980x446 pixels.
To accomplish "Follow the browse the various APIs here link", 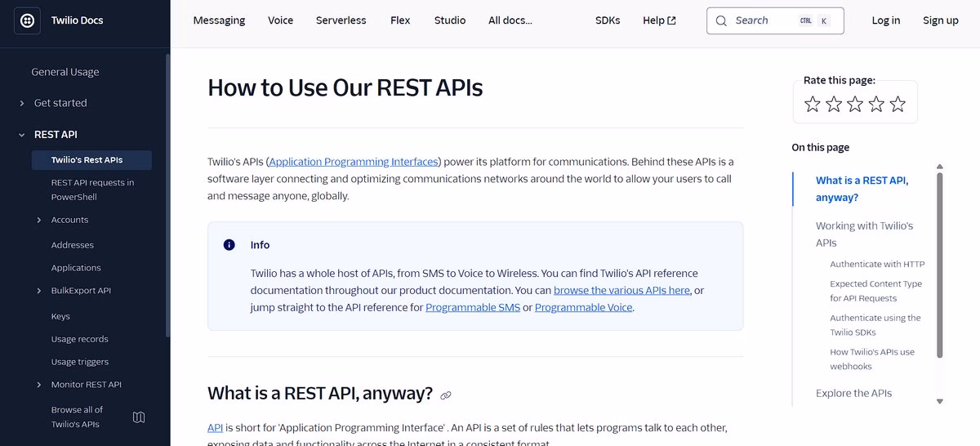I will click(622, 290).
